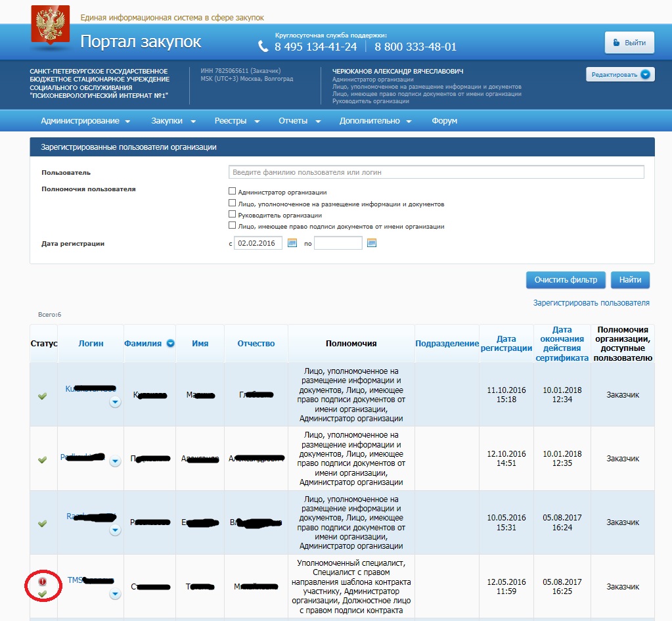
Task: Click green checkmark status in third user row
Action: [x=43, y=523]
